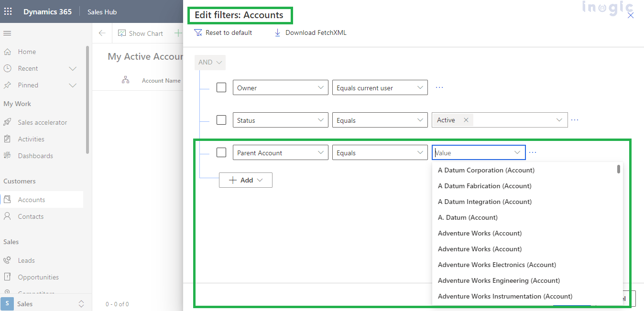Open the AND group operator dropdown
This screenshot has width=644, height=311.
pos(209,62)
